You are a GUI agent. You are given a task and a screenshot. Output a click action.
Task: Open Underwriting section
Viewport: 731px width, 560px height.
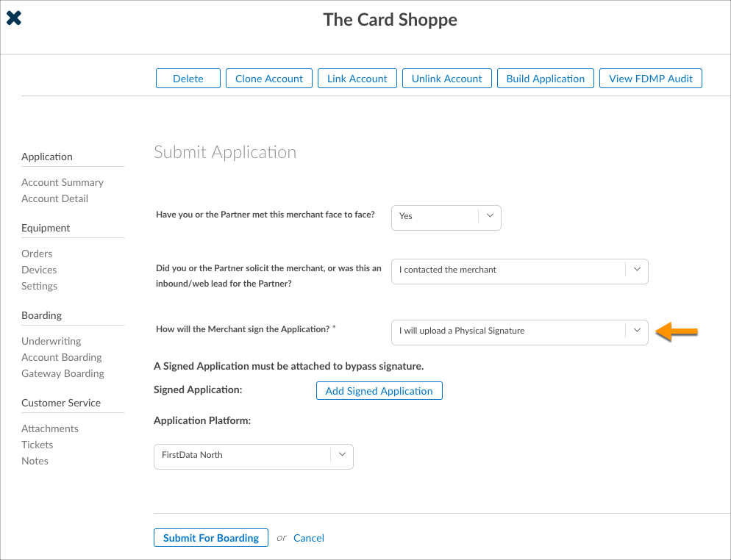[51, 341]
